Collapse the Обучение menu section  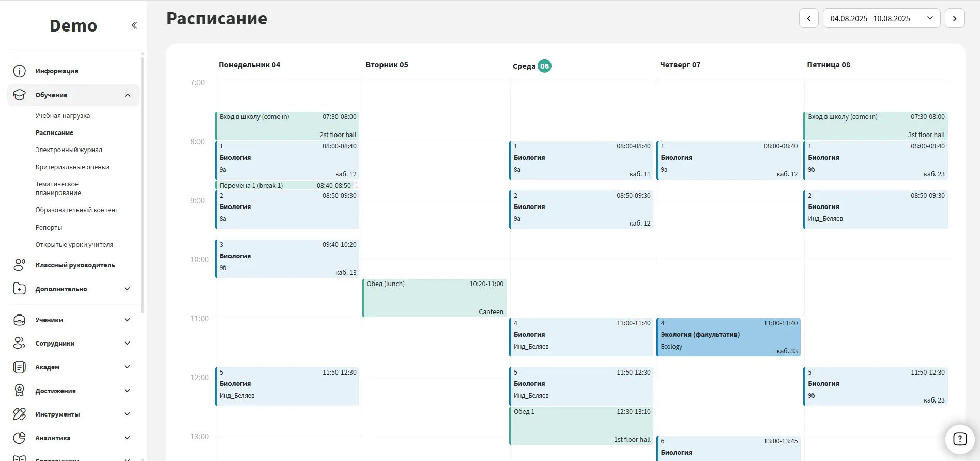[128, 95]
